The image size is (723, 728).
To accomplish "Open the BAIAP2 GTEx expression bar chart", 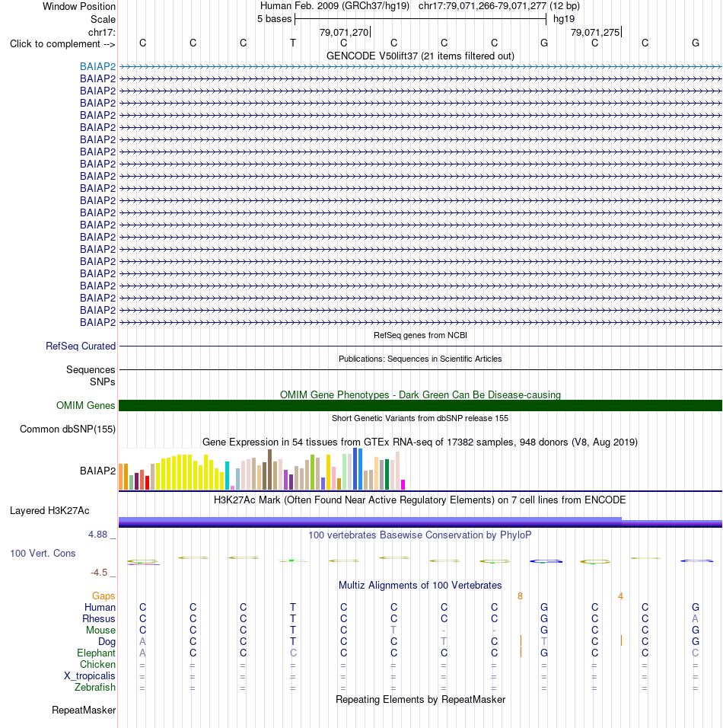I will (x=263, y=469).
